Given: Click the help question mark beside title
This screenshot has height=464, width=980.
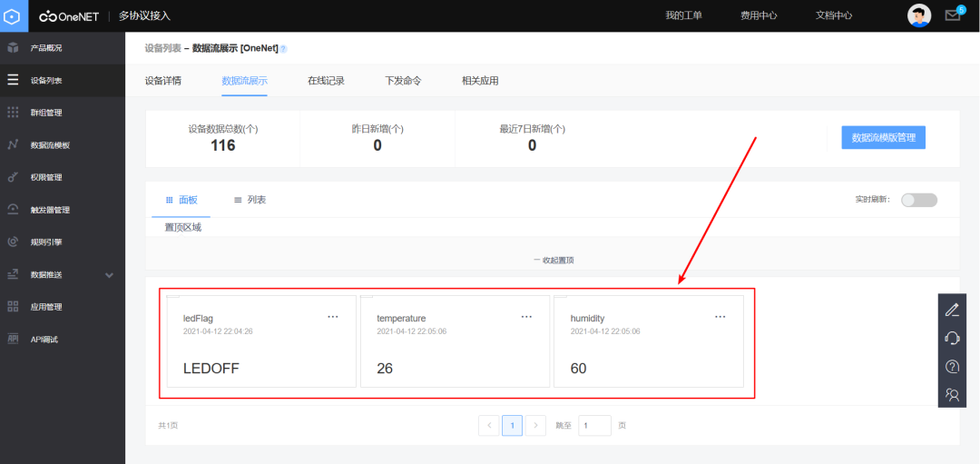Looking at the screenshot, I should pyautogui.click(x=283, y=49).
